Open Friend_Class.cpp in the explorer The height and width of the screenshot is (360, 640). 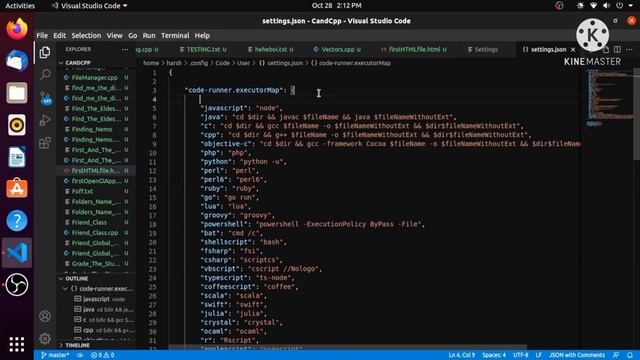(95, 233)
